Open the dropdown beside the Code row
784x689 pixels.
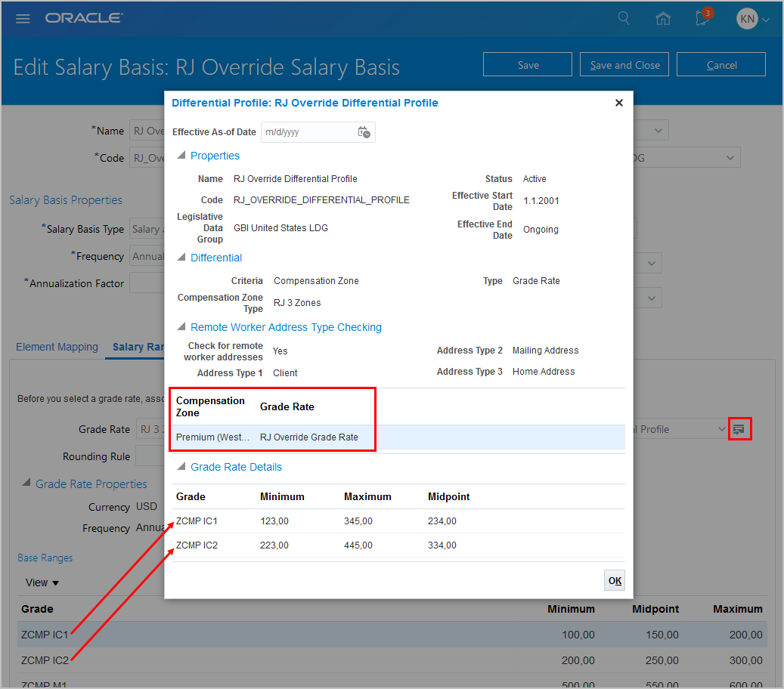730,158
